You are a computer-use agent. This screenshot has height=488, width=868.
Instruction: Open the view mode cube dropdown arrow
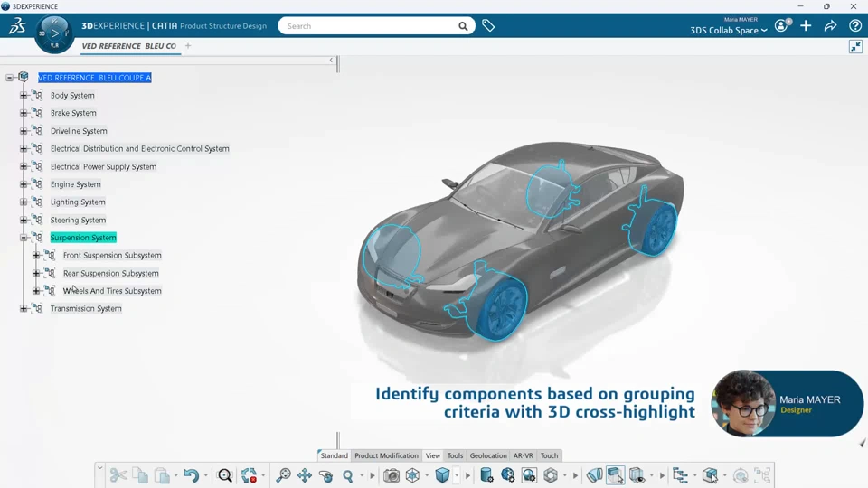click(x=457, y=475)
